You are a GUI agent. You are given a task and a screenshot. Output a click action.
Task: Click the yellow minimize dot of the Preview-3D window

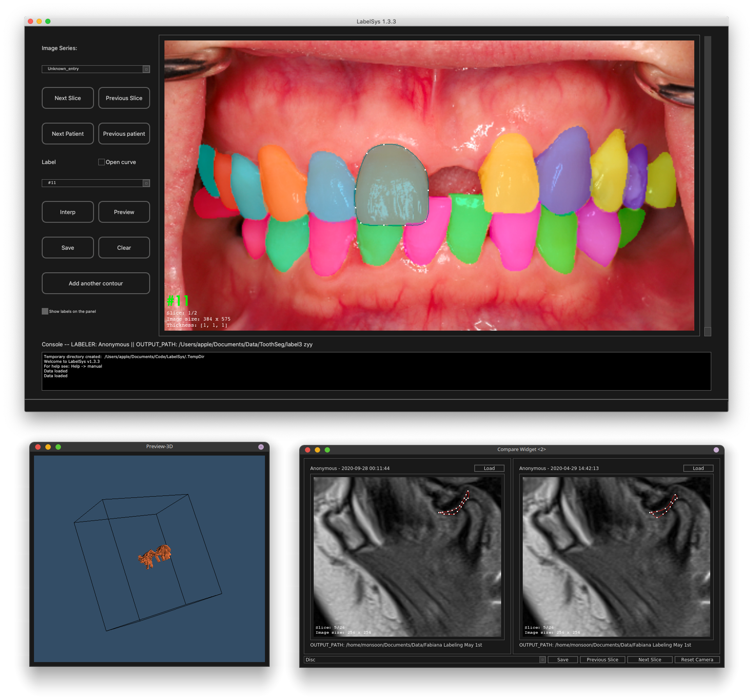[48, 447]
